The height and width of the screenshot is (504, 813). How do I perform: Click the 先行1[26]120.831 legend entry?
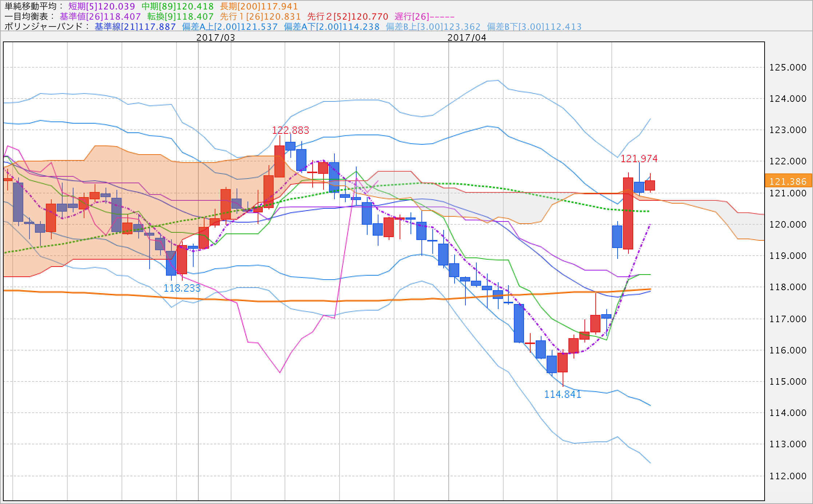tap(260, 16)
